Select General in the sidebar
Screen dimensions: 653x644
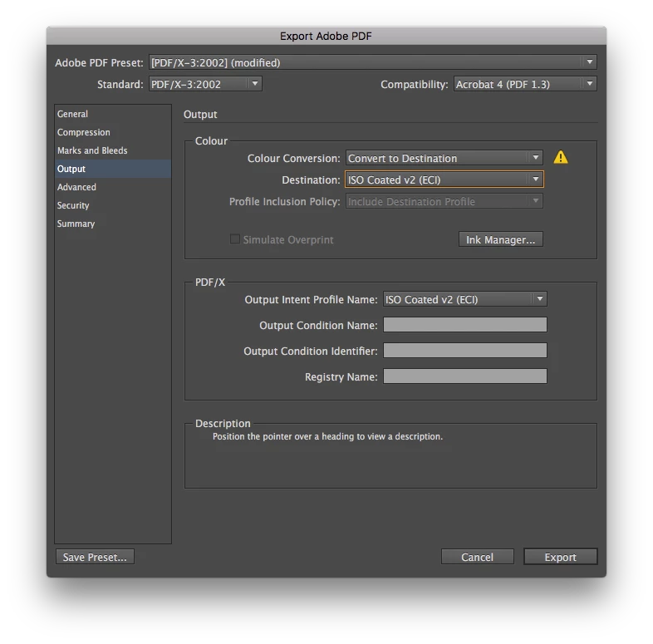(112, 114)
